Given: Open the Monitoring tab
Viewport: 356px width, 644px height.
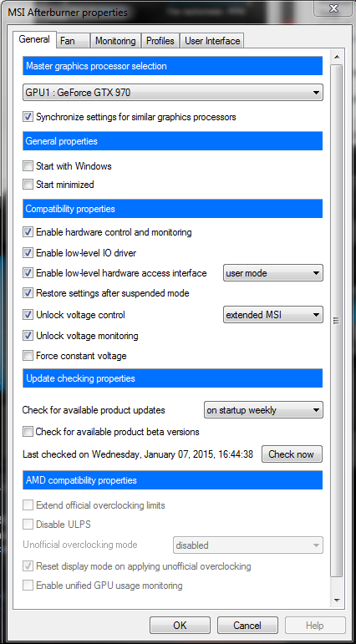Looking at the screenshot, I should [x=115, y=41].
